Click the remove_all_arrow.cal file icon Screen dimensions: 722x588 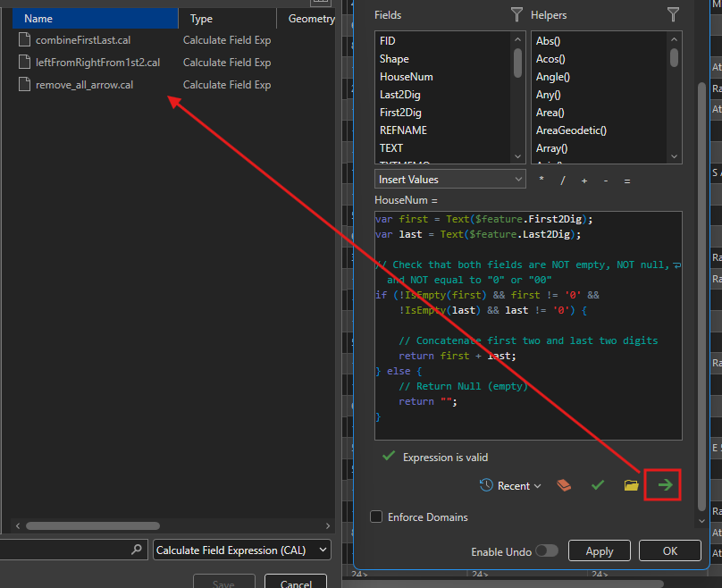coord(24,84)
